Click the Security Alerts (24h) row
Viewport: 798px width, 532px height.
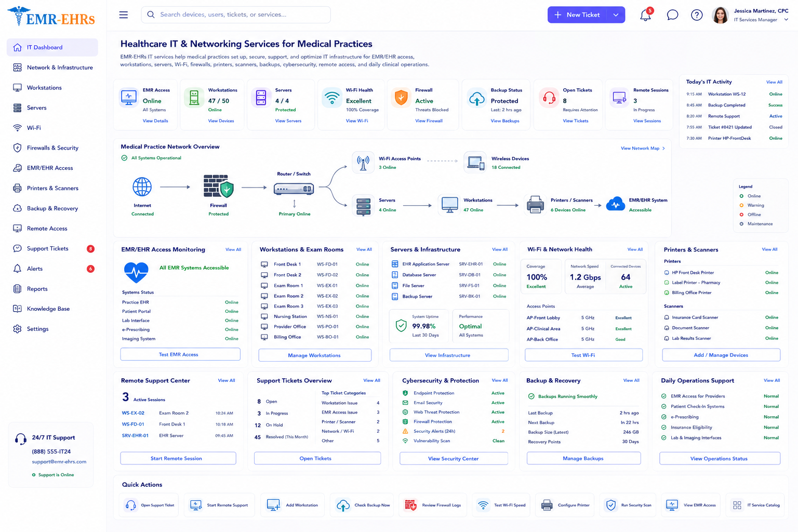[454, 431]
